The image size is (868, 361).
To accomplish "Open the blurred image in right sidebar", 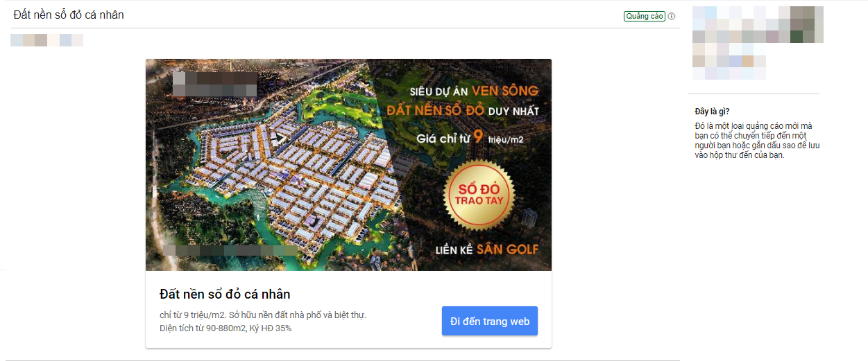I will 758,43.
